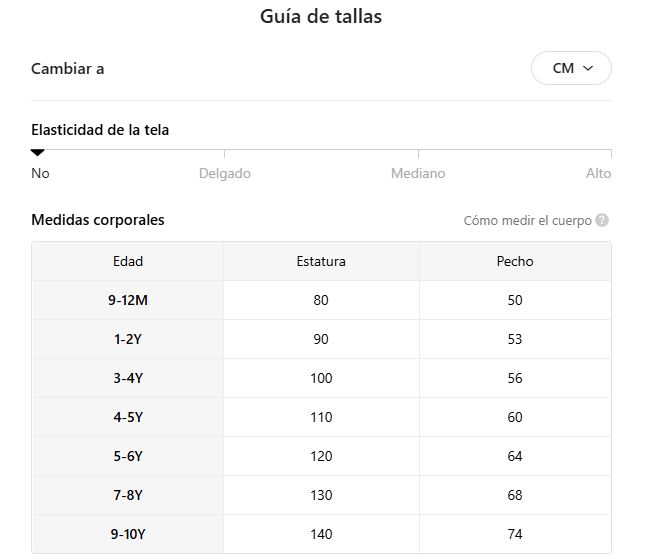Screen dimensions: 646x559
Task: Select the 9-10Y size row
Action: click(128, 534)
